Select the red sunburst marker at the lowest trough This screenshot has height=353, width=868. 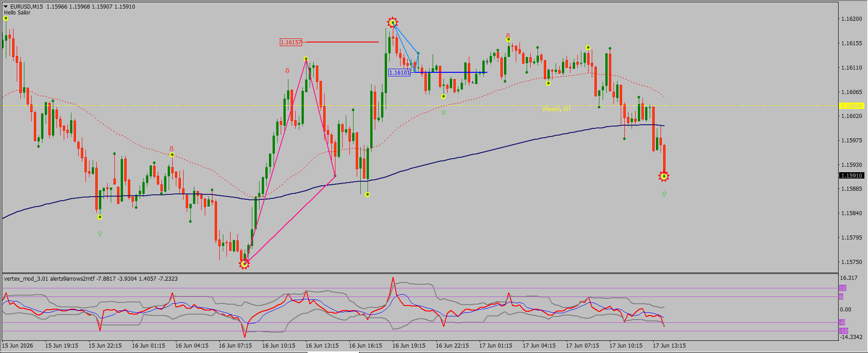click(244, 264)
